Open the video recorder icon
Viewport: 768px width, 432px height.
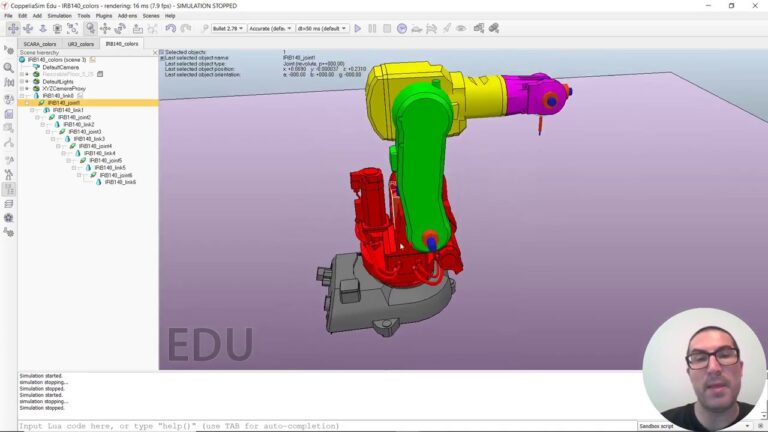tap(9, 218)
